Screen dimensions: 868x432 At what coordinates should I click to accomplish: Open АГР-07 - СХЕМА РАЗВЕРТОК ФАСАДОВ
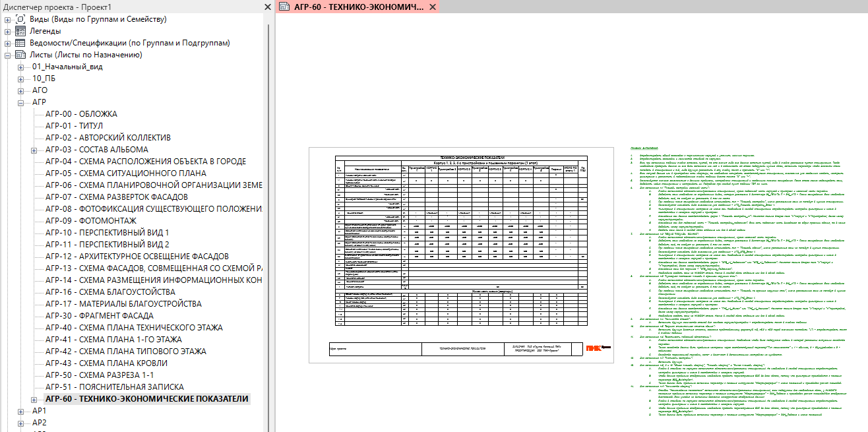pyautogui.click(x=117, y=197)
